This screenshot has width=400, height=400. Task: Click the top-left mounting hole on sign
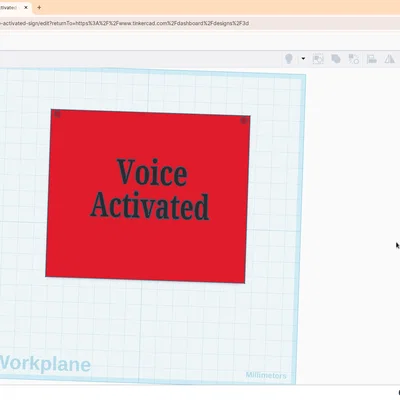[57, 114]
